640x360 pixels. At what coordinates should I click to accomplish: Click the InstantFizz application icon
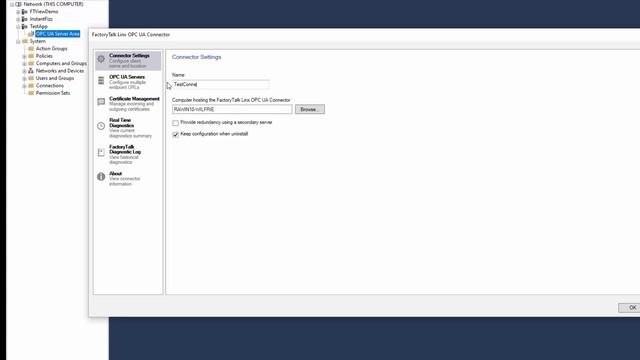[x=25, y=19]
